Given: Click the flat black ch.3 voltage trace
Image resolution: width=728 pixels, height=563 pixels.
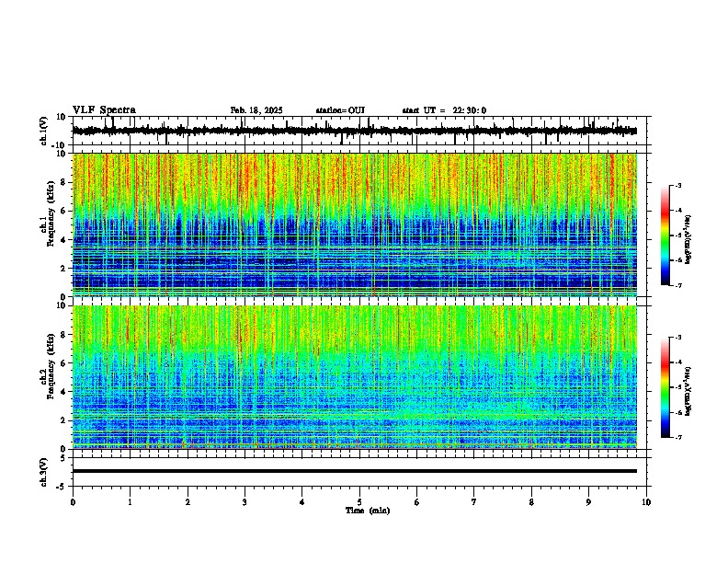Looking at the screenshot, I should click(355, 471).
